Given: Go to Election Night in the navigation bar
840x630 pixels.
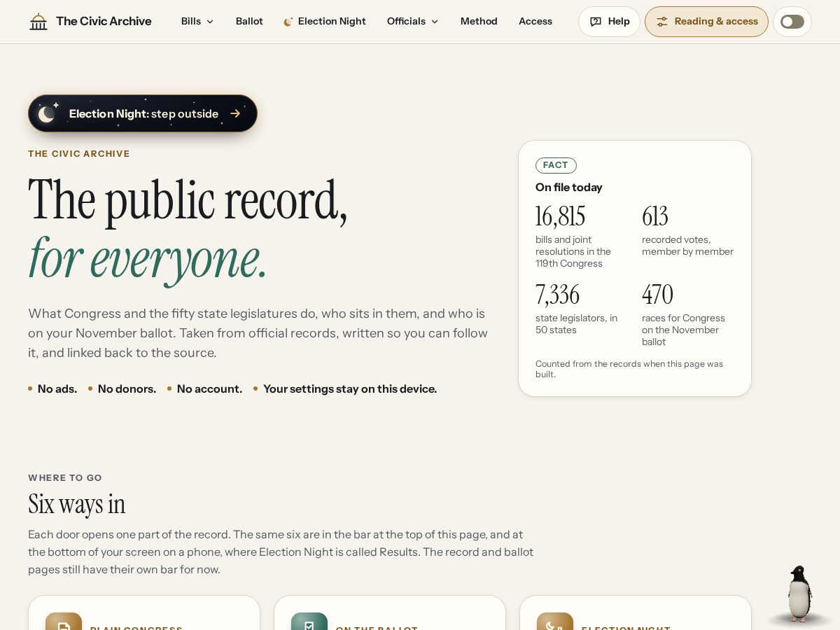Looking at the screenshot, I should [x=325, y=22].
